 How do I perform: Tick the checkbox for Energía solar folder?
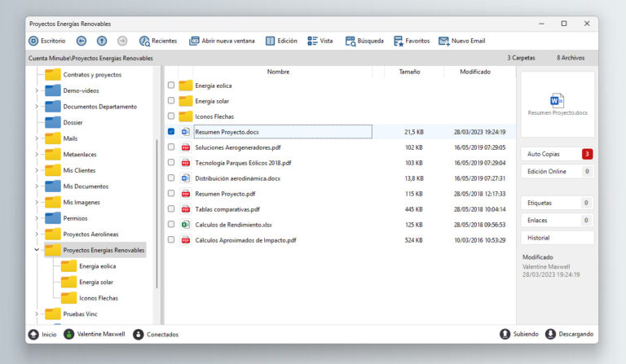(x=171, y=100)
